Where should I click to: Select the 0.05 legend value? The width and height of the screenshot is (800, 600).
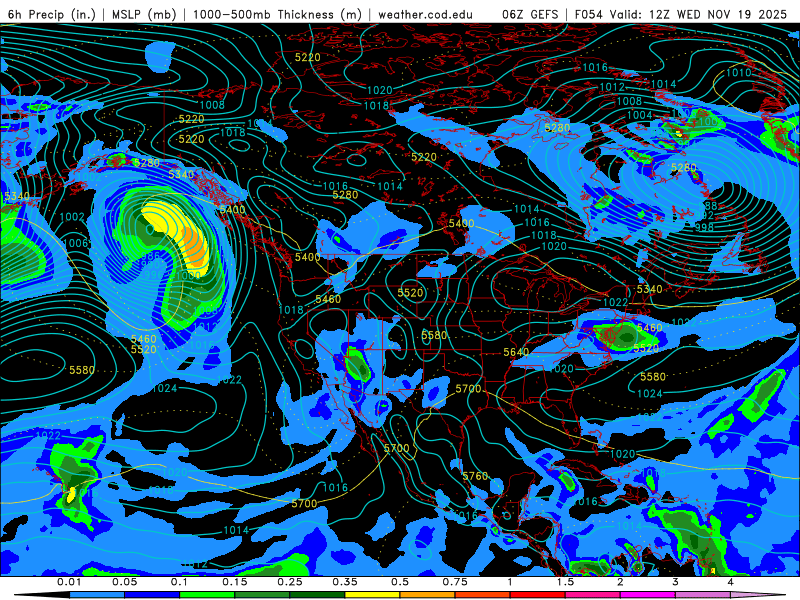(124, 582)
